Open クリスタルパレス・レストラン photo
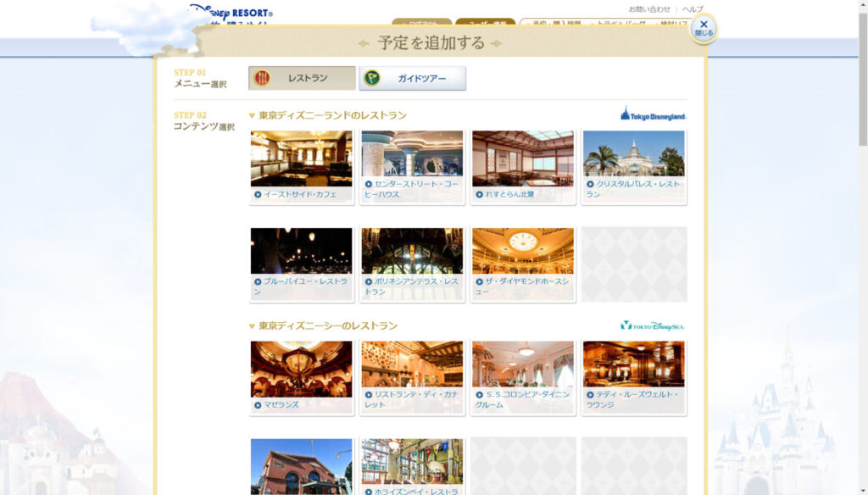 pos(633,153)
